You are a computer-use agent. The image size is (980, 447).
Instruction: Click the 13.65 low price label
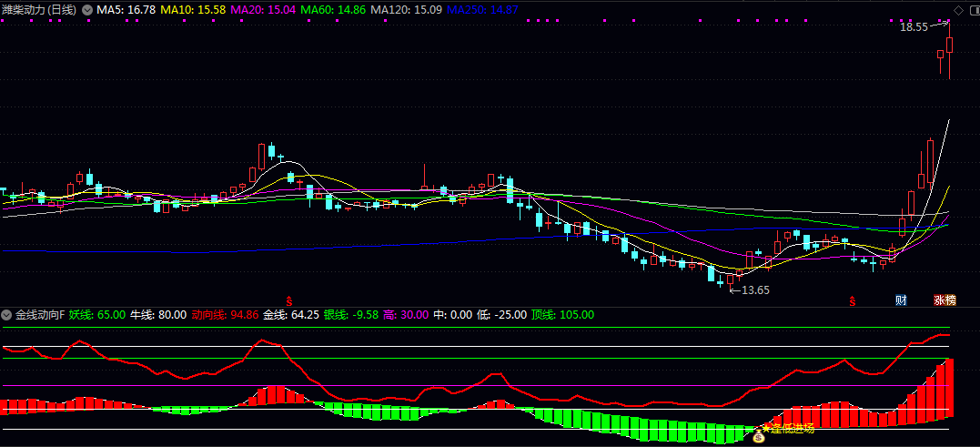coord(755,290)
